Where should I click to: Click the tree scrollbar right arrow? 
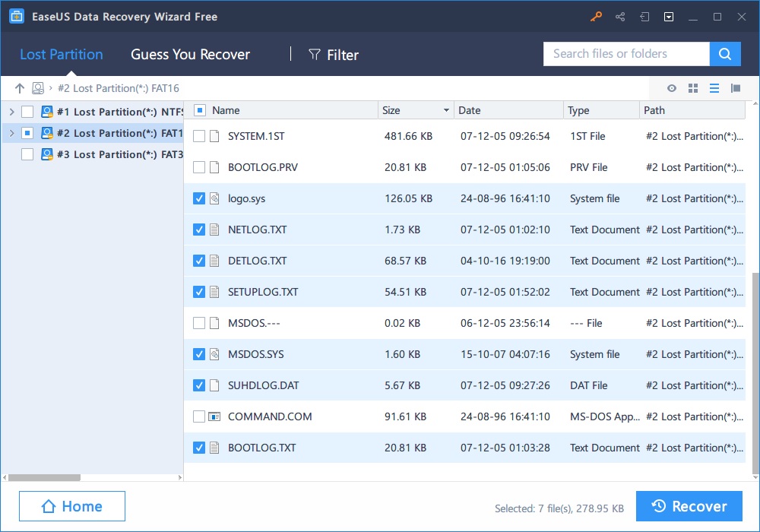coord(180,478)
